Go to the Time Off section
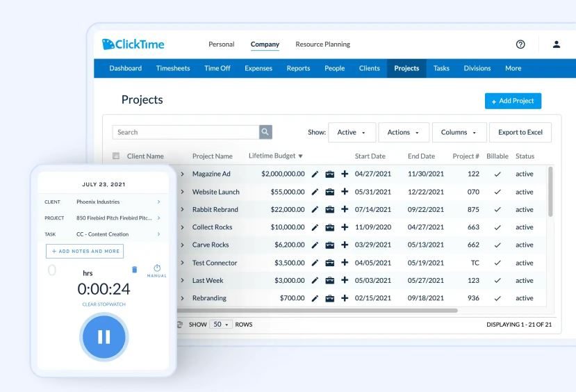 217,68
